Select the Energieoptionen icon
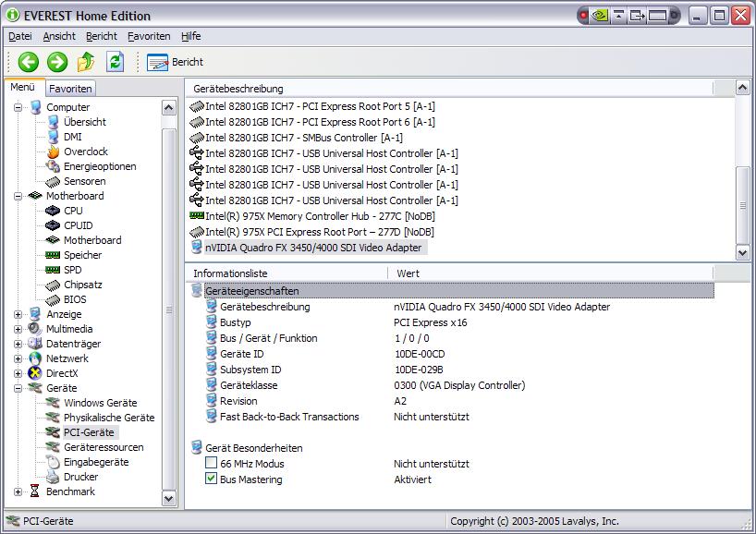The width and height of the screenshot is (756, 534). pos(53,166)
